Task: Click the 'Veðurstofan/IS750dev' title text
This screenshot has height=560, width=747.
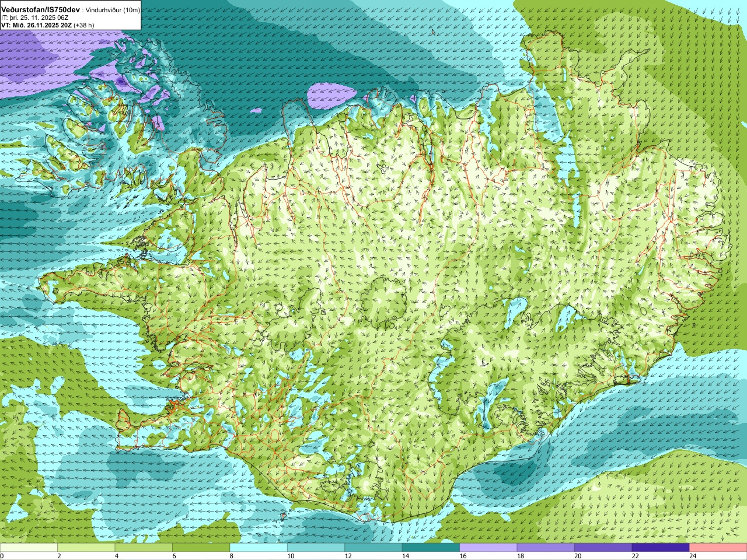Action: click(x=41, y=10)
